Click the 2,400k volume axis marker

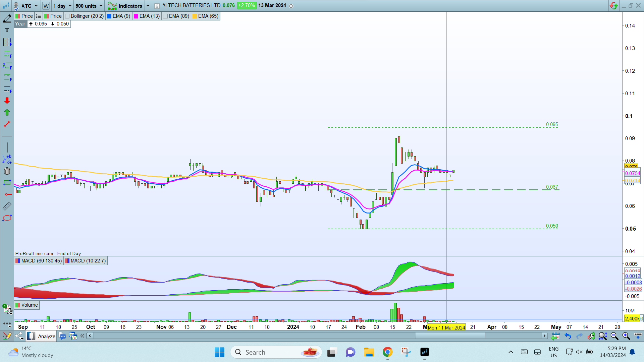633,319
